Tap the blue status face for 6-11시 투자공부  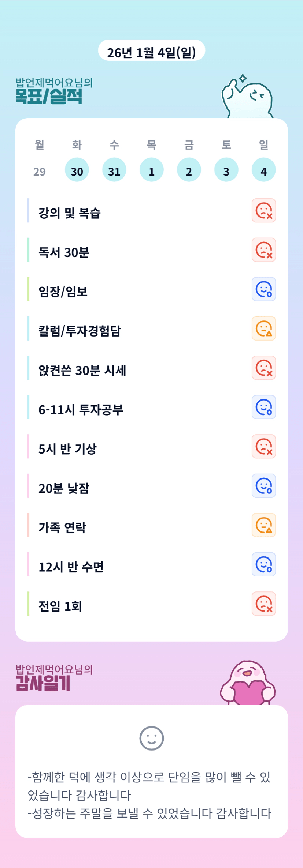[263, 407]
